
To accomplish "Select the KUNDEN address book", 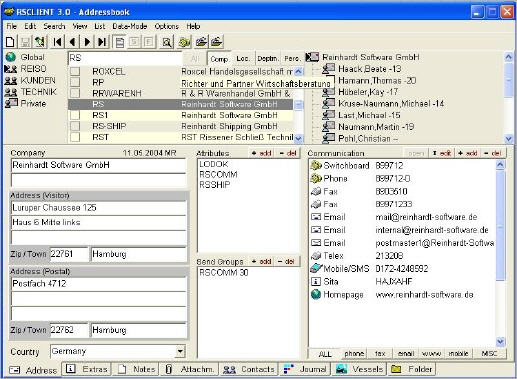I will click(30, 80).
